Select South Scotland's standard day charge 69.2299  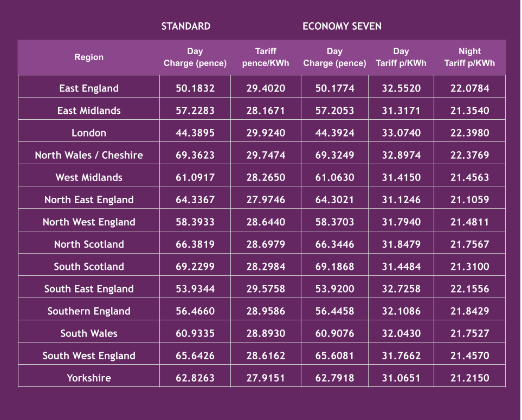pos(195,266)
